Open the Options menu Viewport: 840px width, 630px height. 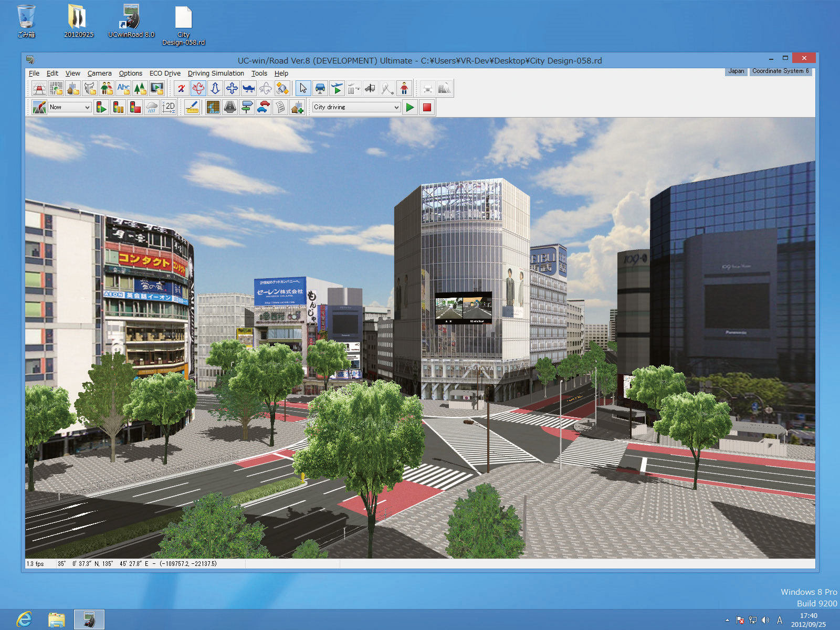point(130,73)
